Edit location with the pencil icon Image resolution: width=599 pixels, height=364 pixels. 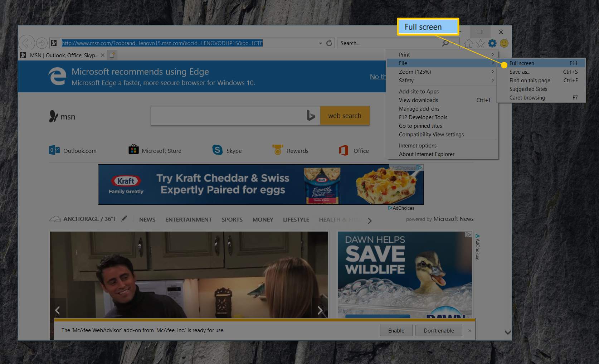pyautogui.click(x=124, y=219)
